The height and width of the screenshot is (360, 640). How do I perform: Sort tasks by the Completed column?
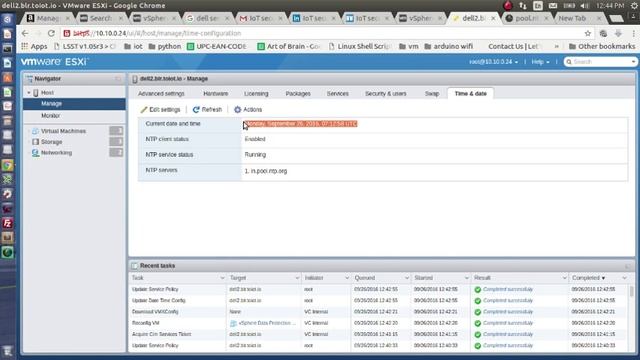[588, 278]
